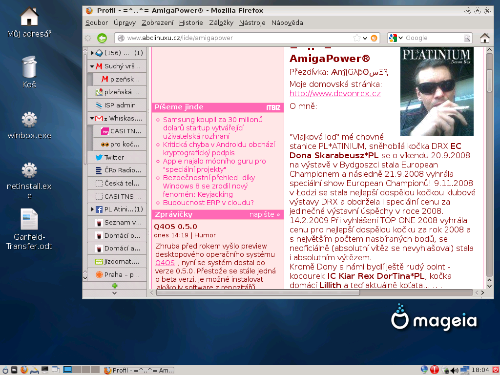Screen dimensions: 500x375
Task: Open the search engine selector dropdown
Action: 396,38
